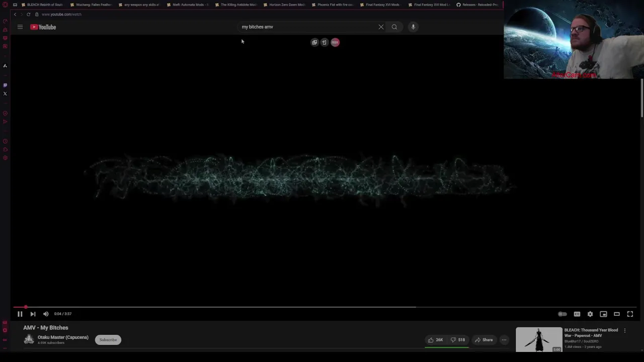The height and width of the screenshot is (362, 644).
Task: Open the Twitch sidebar panel
Action: point(5,85)
